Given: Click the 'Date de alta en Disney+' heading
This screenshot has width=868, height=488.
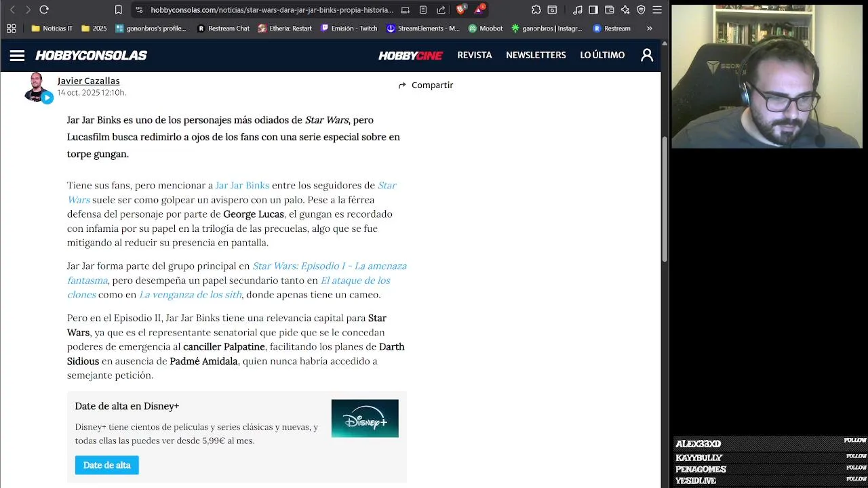Looking at the screenshot, I should 127,406.
